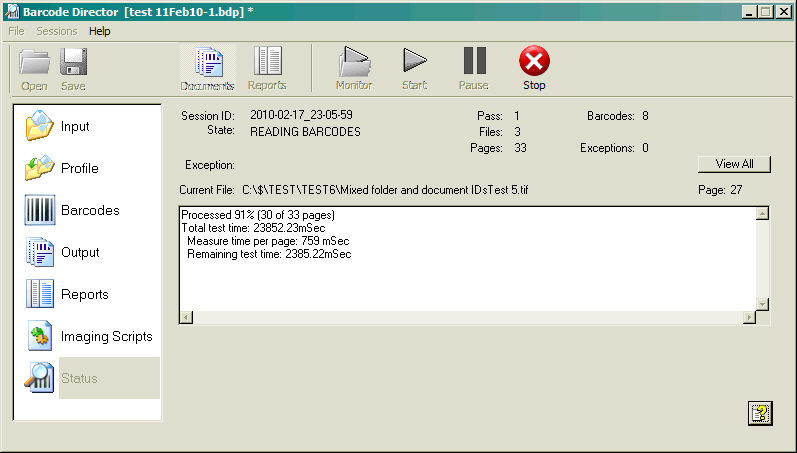Click the Save floppy disk icon
Image resolution: width=797 pixels, height=453 pixels.
point(73,63)
